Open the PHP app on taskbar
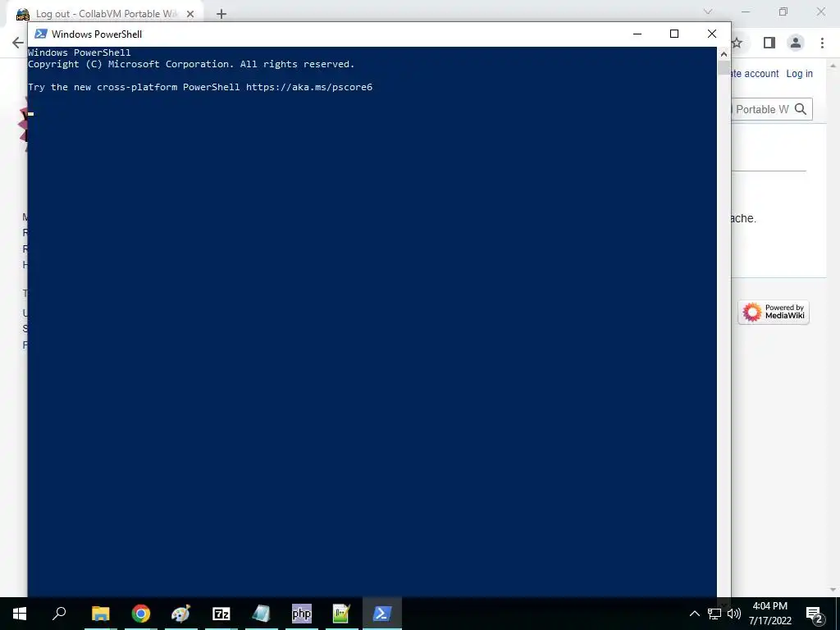The height and width of the screenshot is (630, 840). pyautogui.click(x=302, y=614)
